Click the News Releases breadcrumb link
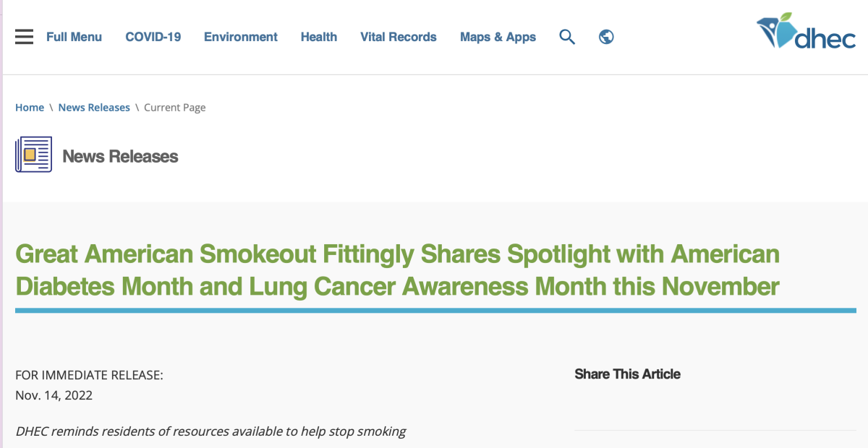 (94, 108)
